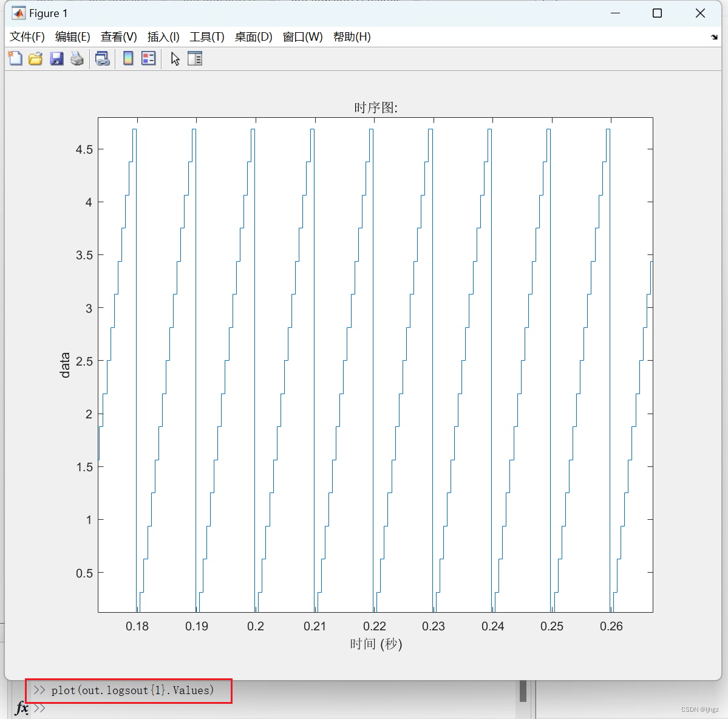Click the MATLAB logo in the title bar
The height and width of the screenshot is (719, 728).
[19, 13]
